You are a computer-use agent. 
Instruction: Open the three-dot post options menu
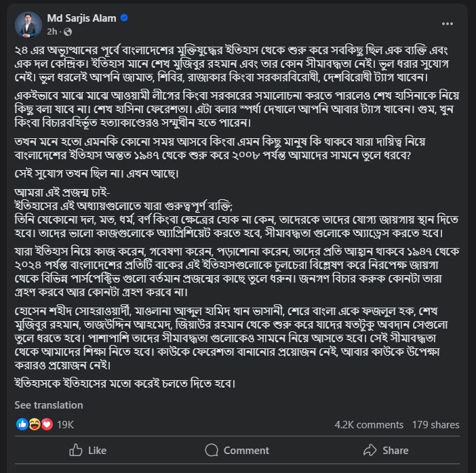tap(447, 24)
